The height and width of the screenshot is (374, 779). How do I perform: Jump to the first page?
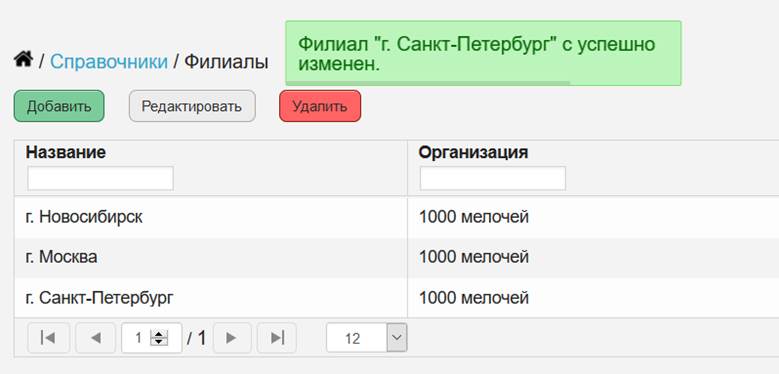click(48, 338)
